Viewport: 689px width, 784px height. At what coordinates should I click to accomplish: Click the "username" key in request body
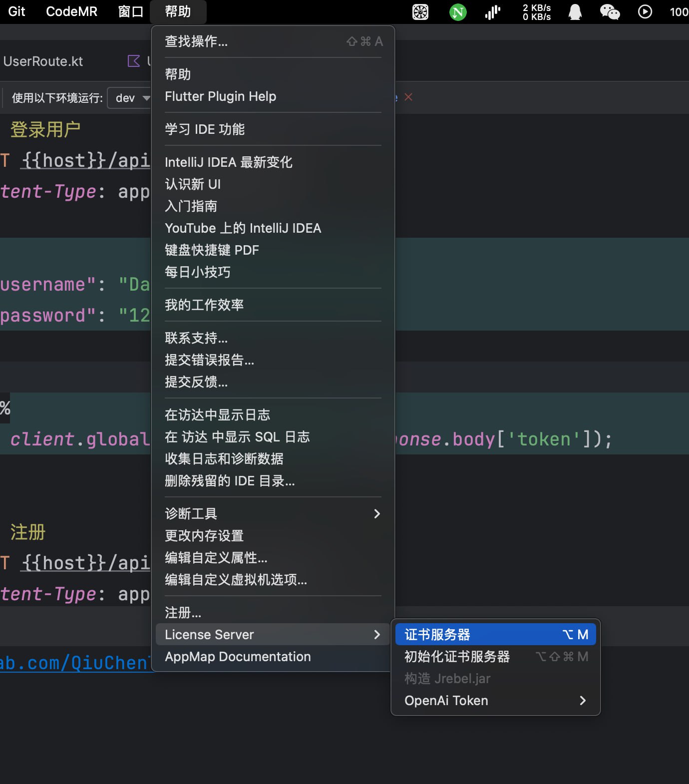[x=48, y=285]
